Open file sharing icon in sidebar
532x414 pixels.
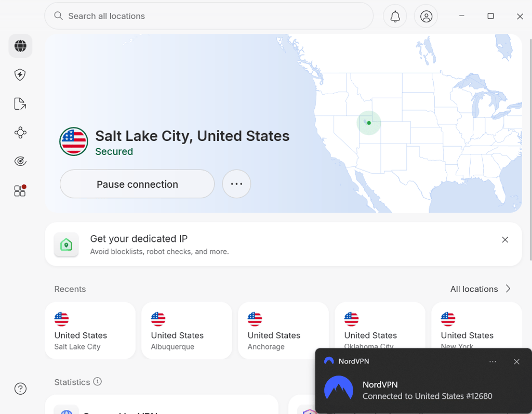(20, 103)
